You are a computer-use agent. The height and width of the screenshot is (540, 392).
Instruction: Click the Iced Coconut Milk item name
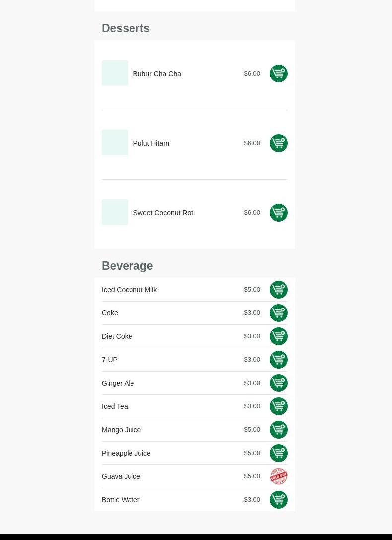tap(129, 290)
